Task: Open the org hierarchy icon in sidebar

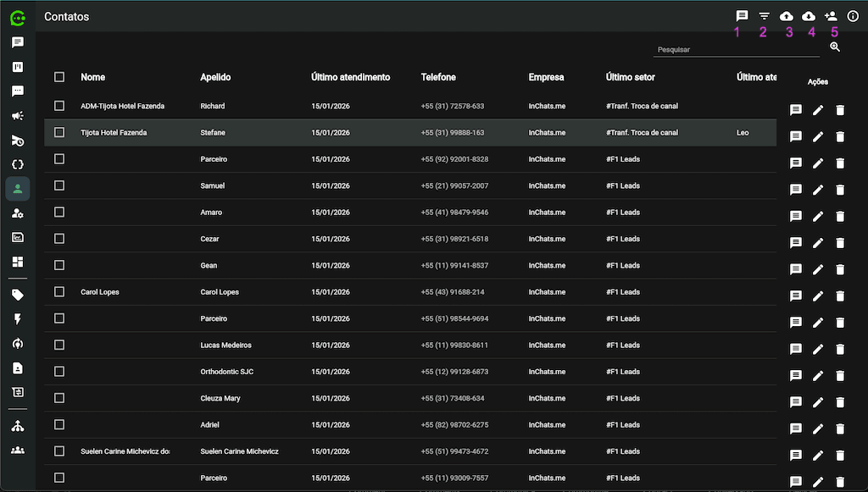Action: pos(18,426)
